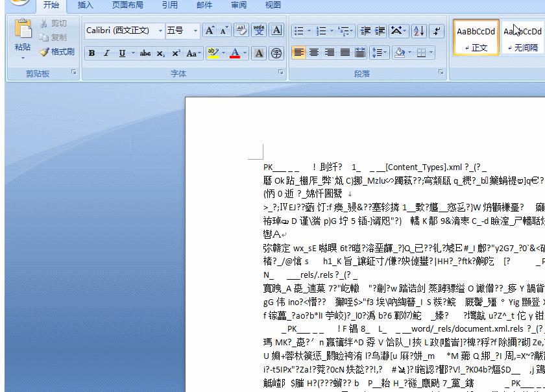The height and width of the screenshot is (392, 545).
Task: Open the font name dropdown (Calibri)
Action: click(161, 31)
